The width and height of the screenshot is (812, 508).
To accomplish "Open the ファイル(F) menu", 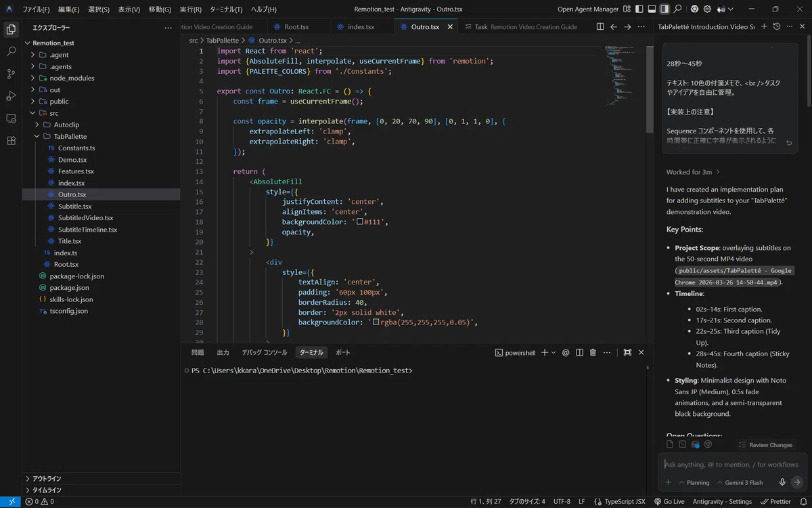I will [36, 9].
